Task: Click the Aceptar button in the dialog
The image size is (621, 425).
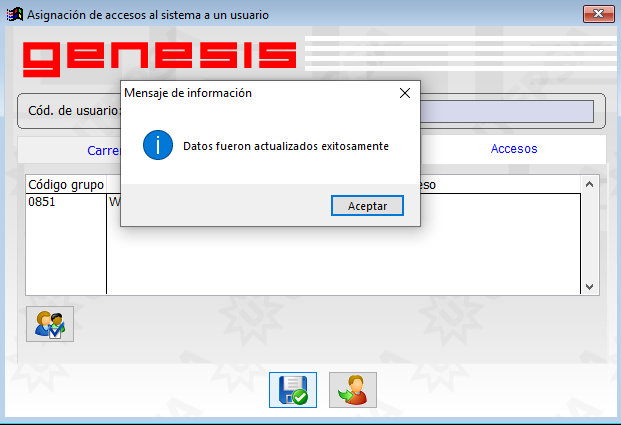Action: (x=367, y=206)
